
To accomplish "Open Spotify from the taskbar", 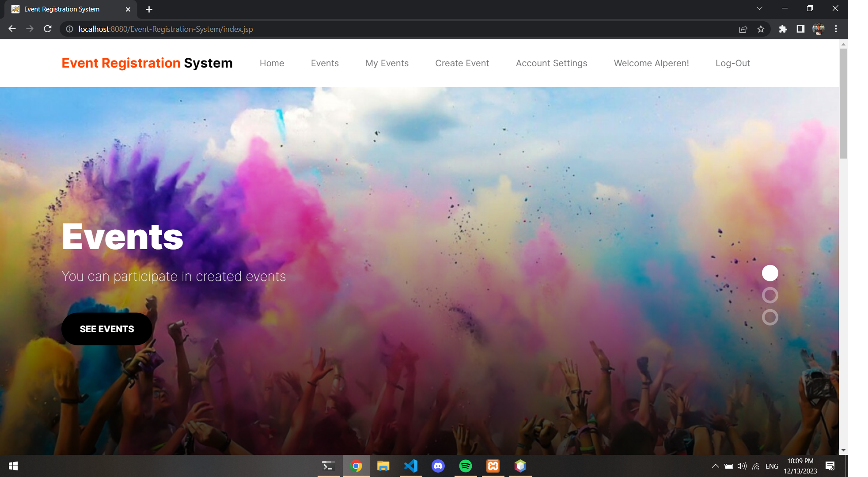I will [466, 466].
